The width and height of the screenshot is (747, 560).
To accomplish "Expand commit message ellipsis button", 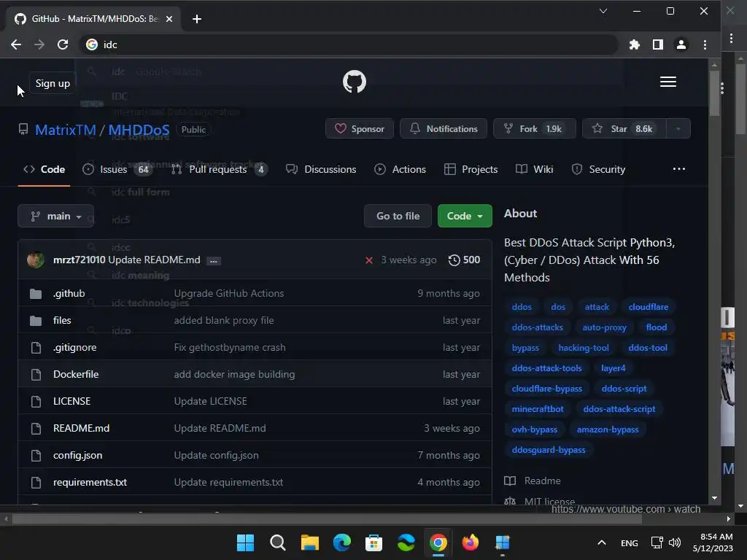I will (x=214, y=260).
